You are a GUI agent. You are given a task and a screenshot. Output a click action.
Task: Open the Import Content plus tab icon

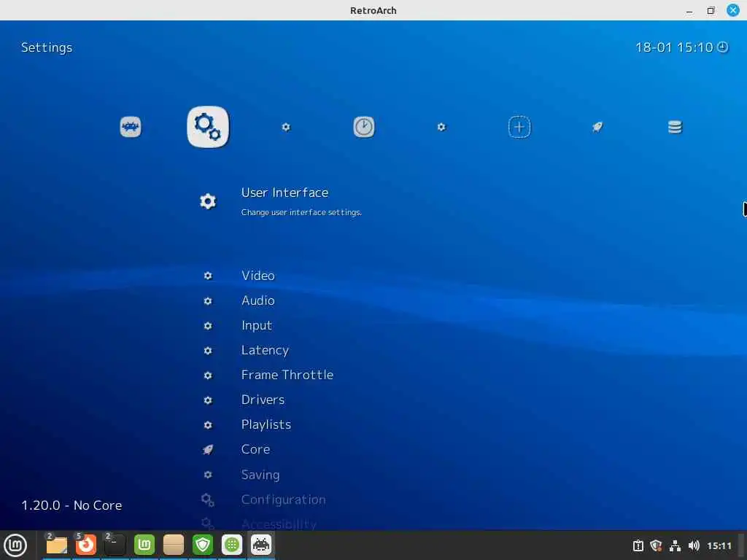[519, 127]
